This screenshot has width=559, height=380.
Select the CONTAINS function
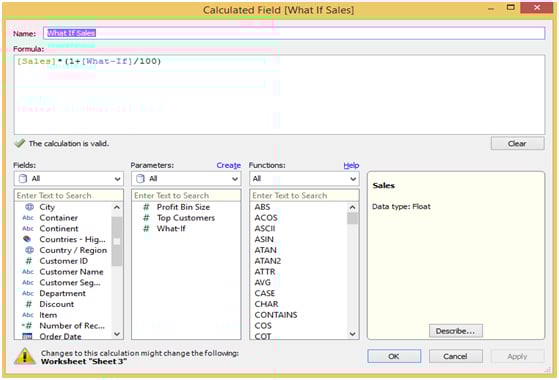[x=276, y=315]
